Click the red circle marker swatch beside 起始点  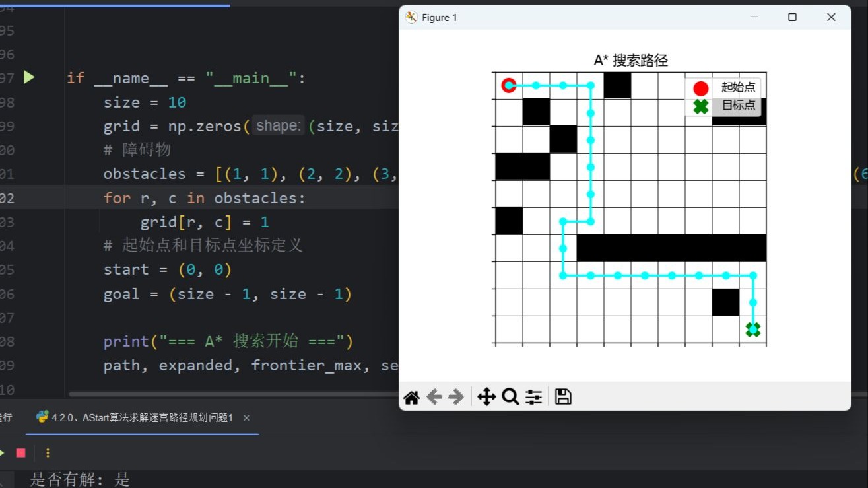click(x=701, y=87)
